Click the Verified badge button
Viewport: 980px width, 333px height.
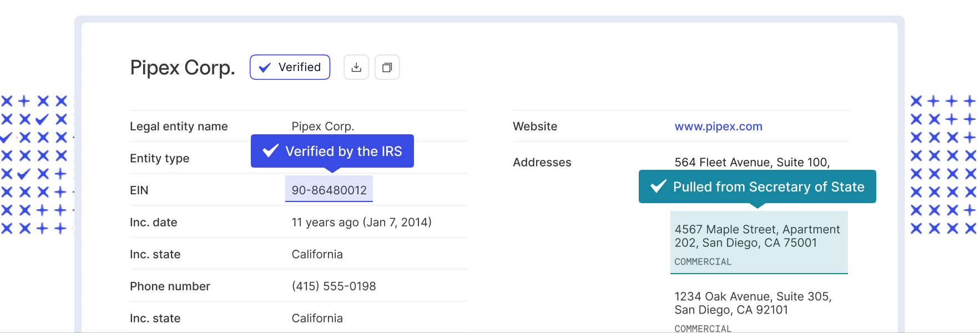pyautogui.click(x=290, y=67)
